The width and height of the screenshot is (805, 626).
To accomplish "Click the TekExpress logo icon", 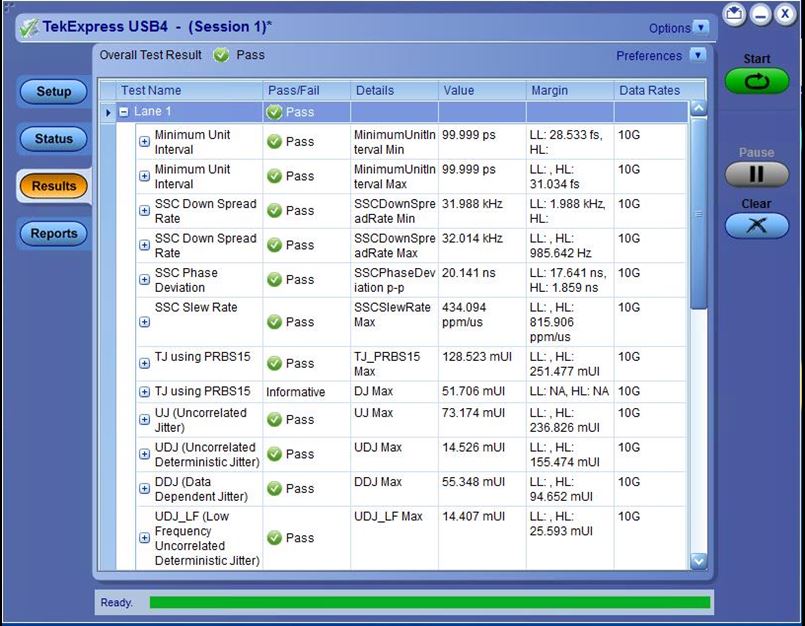I will [x=27, y=26].
